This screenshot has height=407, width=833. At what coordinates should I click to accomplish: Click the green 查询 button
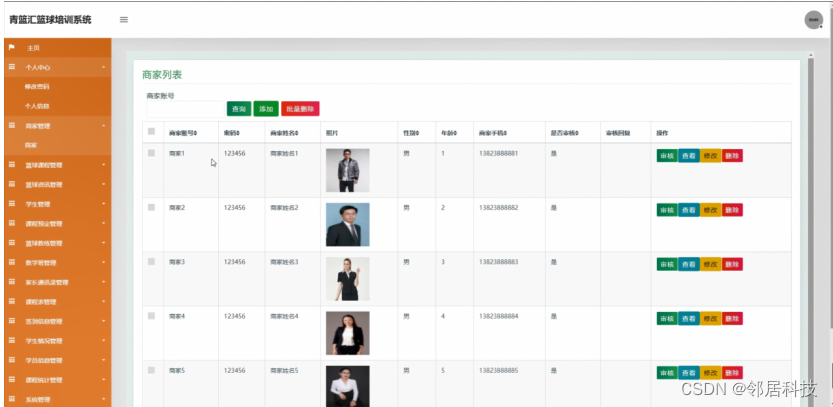pyautogui.click(x=239, y=109)
